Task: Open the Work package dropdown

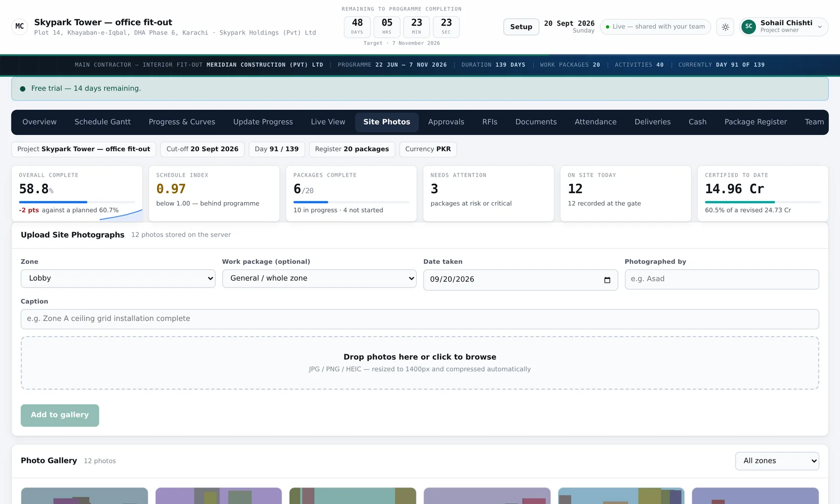Action: point(319,279)
